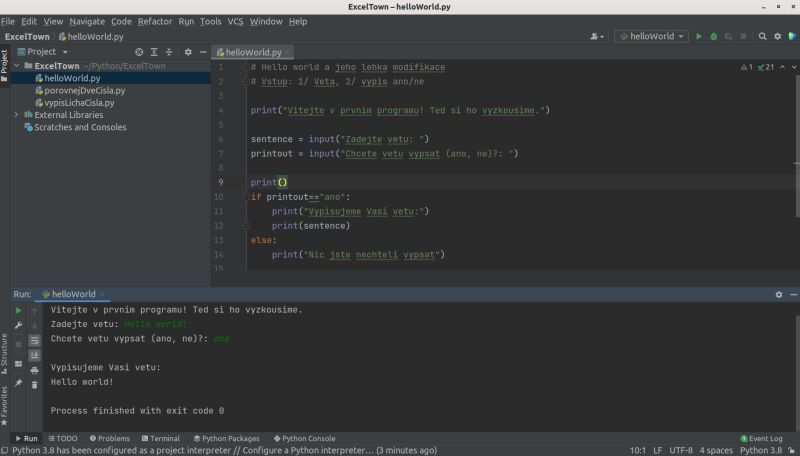Open Python Packages tool window

click(x=227, y=439)
